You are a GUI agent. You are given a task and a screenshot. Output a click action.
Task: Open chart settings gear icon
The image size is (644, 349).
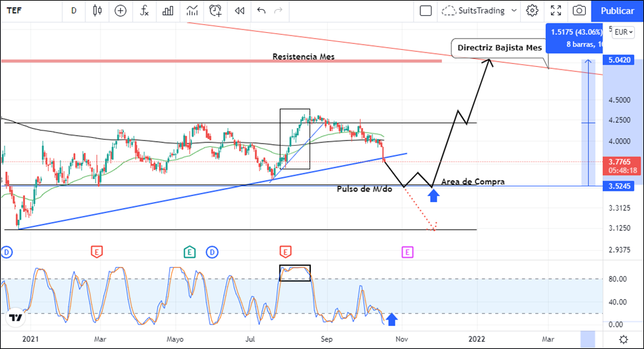(x=533, y=10)
